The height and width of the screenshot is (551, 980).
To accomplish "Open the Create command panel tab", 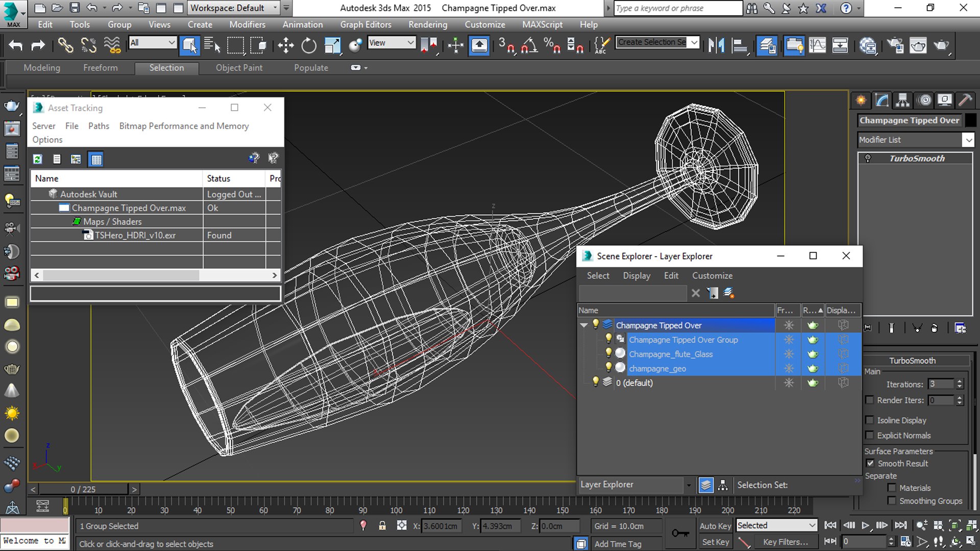I will (861, 100).
